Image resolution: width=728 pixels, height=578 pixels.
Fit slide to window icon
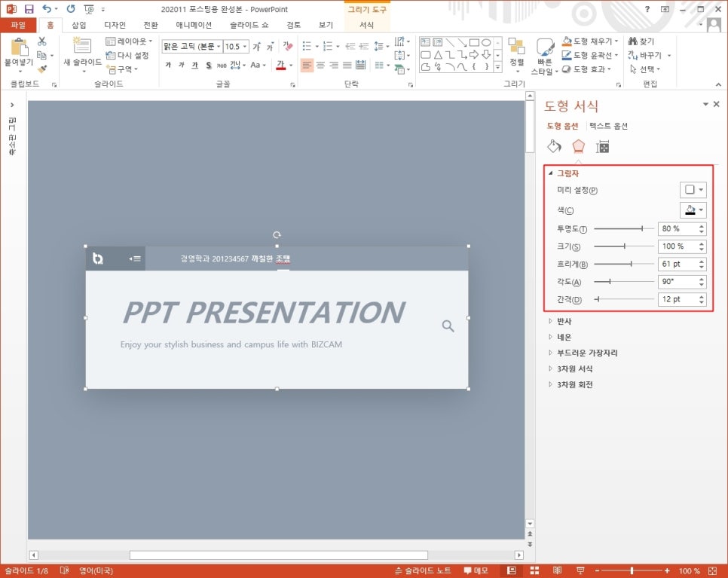pos(713,570)
